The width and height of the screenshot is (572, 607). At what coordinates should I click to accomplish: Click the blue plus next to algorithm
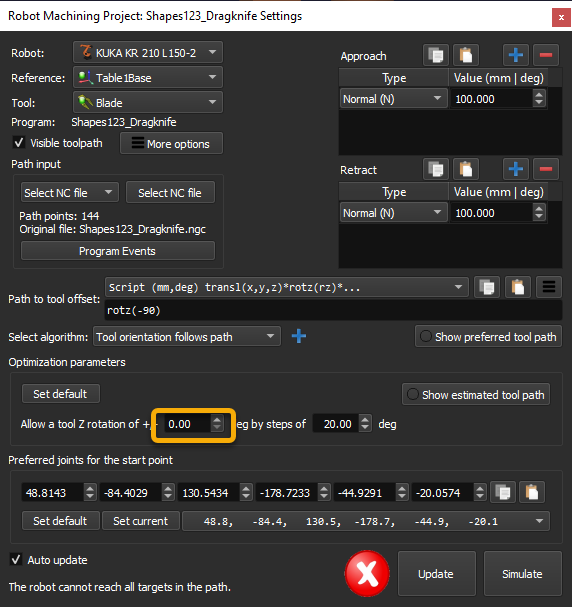[x=299, y=336]
